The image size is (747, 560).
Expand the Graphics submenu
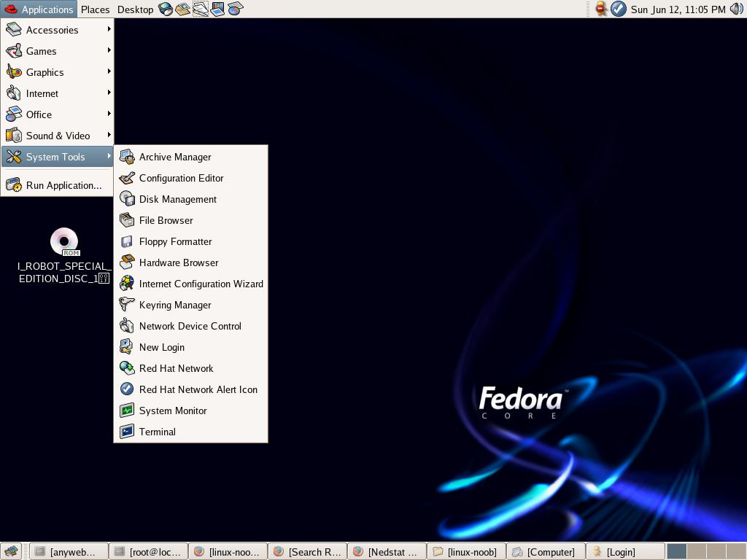pos(58,72)
